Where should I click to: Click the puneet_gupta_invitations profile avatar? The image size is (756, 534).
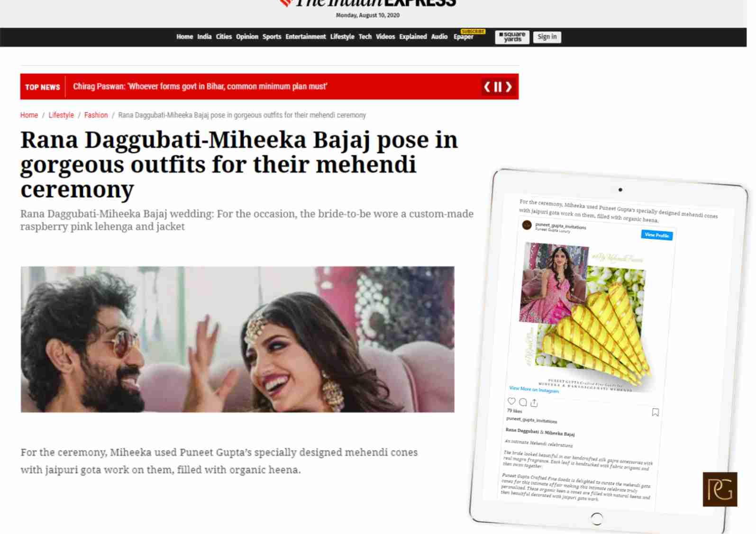527,225
